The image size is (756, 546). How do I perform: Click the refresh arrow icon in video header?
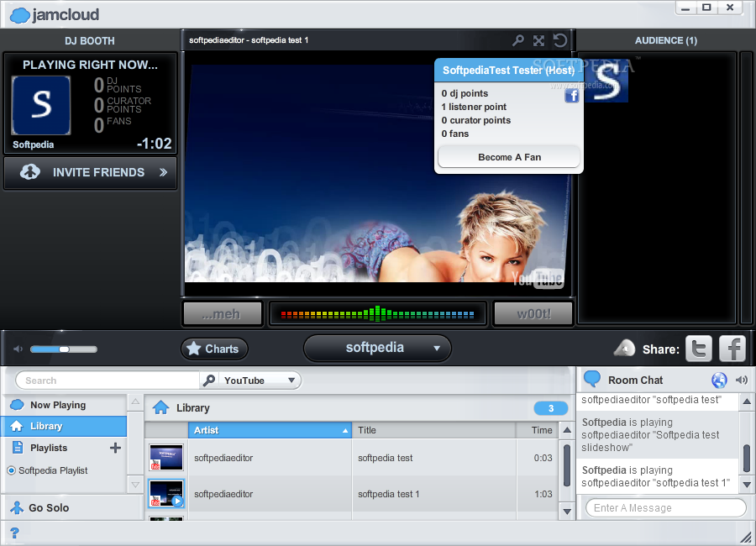click(x=559, y=40)
